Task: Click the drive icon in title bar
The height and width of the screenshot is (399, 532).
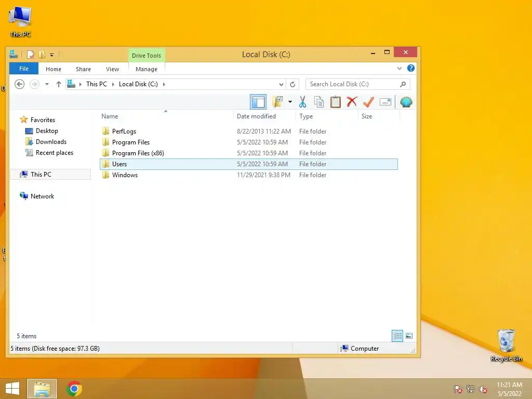Action: (14, 54)
